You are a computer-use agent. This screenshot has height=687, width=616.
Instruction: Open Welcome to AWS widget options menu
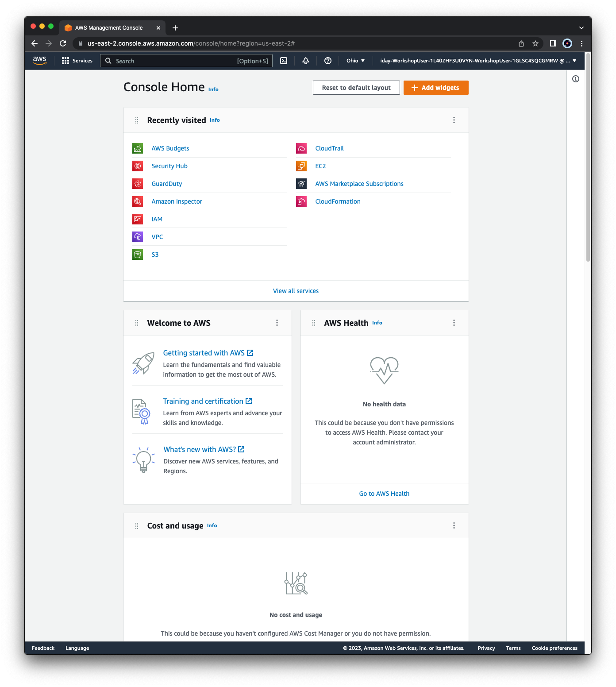click(x=277, y=323)
